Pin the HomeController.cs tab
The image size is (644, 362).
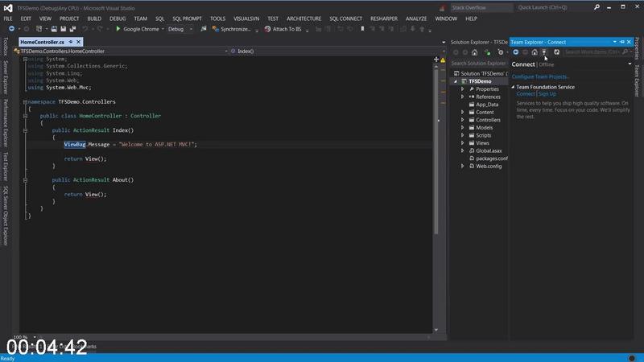pos(71,42)
